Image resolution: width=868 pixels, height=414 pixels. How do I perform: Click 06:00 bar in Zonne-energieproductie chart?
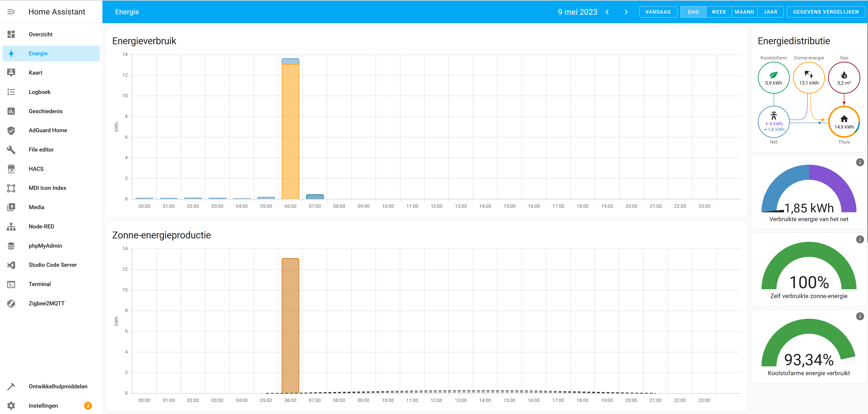(291, 326)
